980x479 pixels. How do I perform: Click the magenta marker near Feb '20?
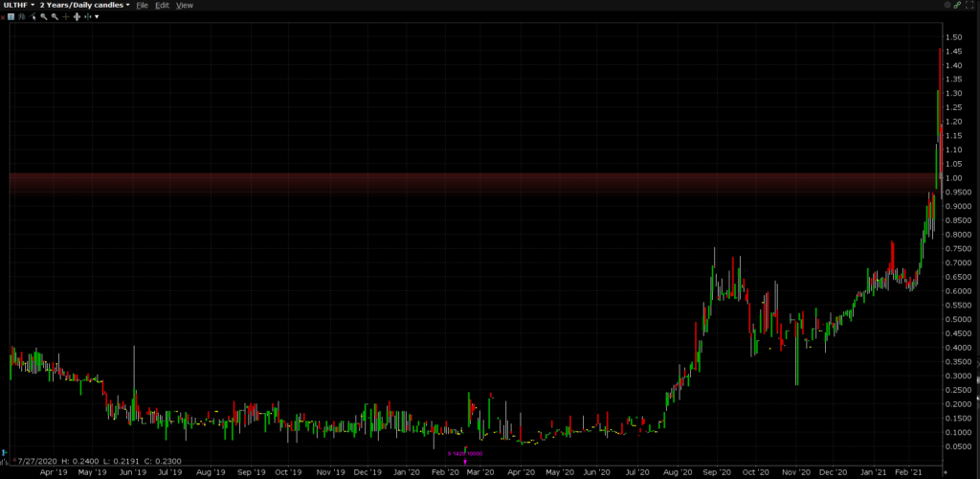coord(465,461)
